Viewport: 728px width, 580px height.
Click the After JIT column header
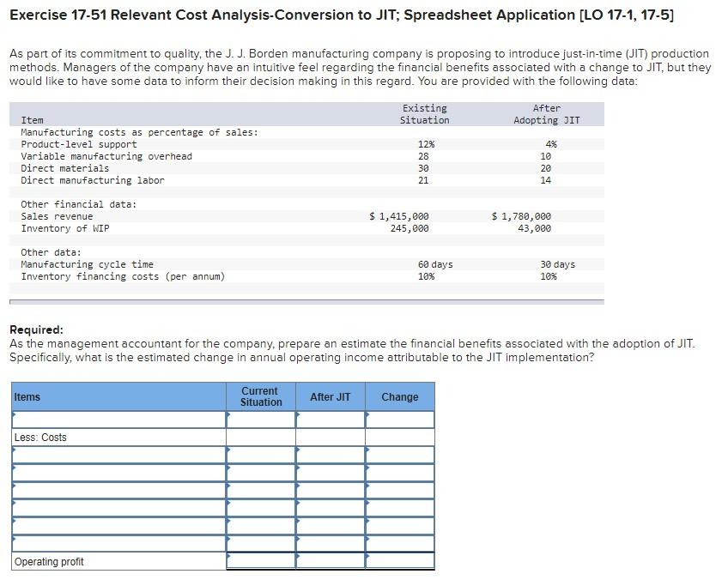(330, 396)
